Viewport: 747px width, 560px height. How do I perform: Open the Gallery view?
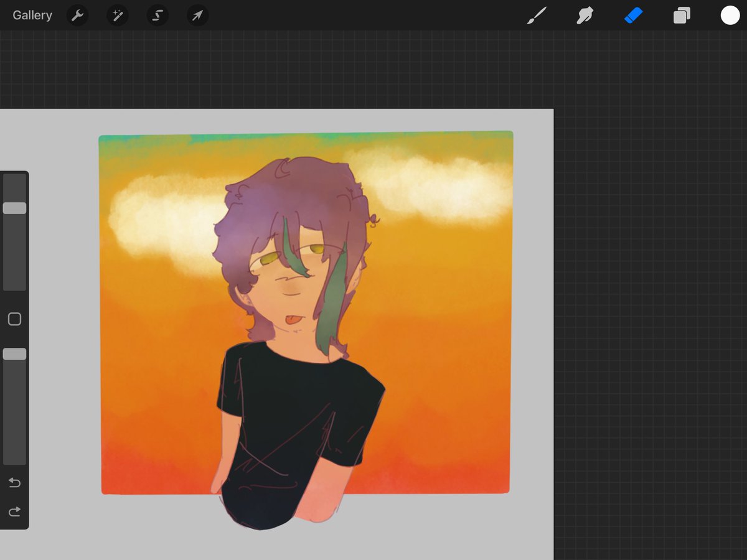(32, 16)
